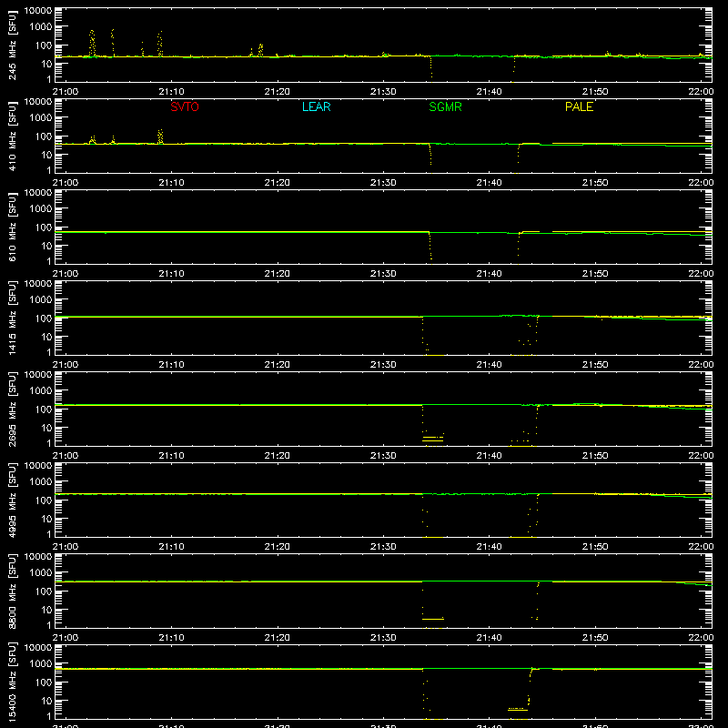Click the yellow PALE station label
The width and height of the screenshot is (728, 728).
pos(579,106)
